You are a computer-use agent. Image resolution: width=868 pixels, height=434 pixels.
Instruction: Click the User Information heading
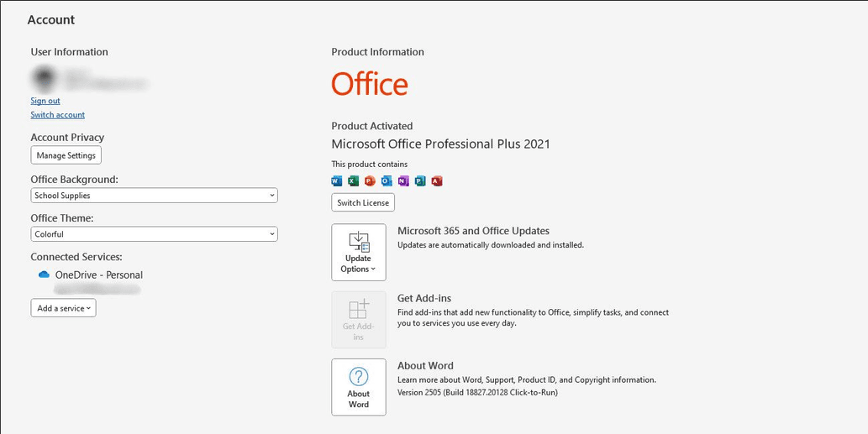[x=69, y=52]
